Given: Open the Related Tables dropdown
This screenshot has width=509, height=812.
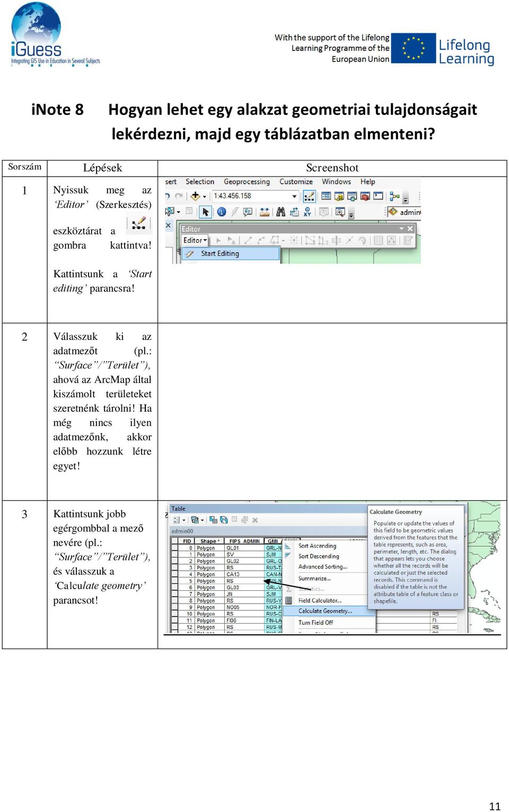Looking at the screenshot, I should (x=197, y=520).
